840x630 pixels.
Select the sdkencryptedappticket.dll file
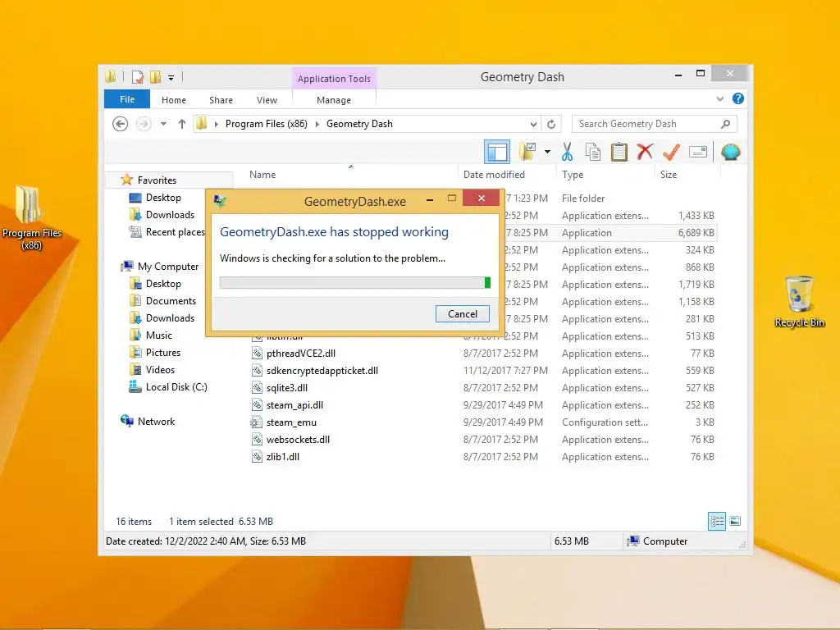[322, 371]
